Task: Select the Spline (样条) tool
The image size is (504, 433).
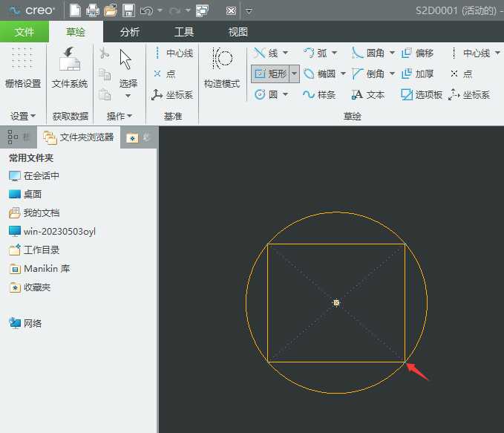Action: pyautogui.click(x=319, y=95)
